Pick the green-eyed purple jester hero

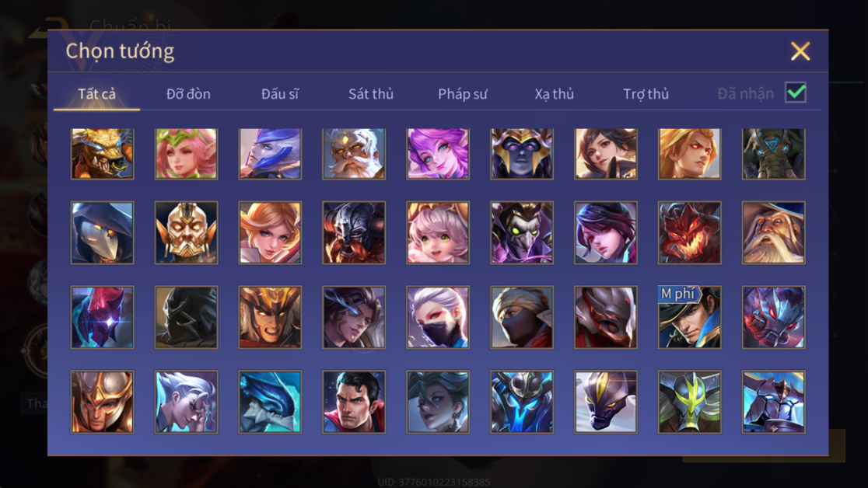(x=521, y=232)
